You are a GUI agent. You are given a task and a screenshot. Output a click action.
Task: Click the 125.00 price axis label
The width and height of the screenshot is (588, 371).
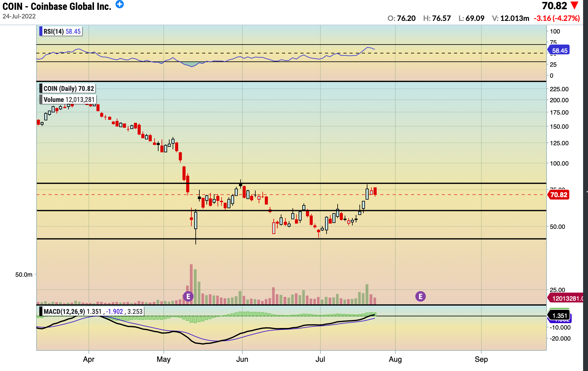pyautogui.click(x=559, y=143)
